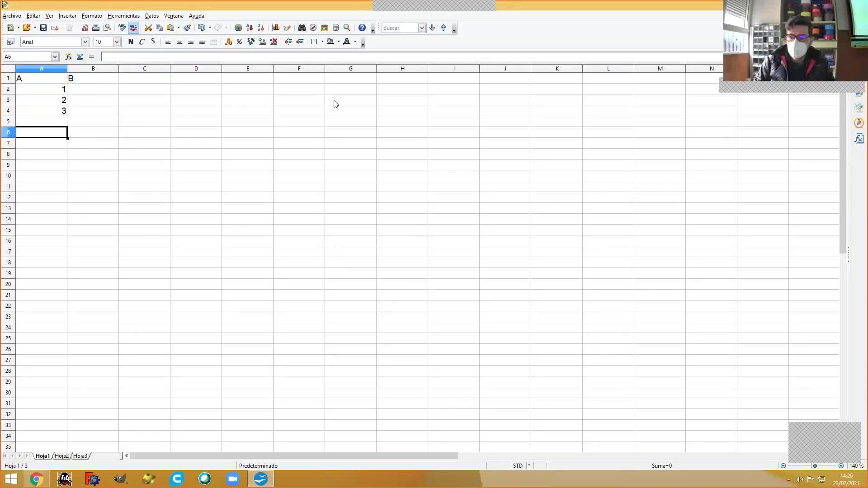Insert chart toolbar icon

click(276, 28)
